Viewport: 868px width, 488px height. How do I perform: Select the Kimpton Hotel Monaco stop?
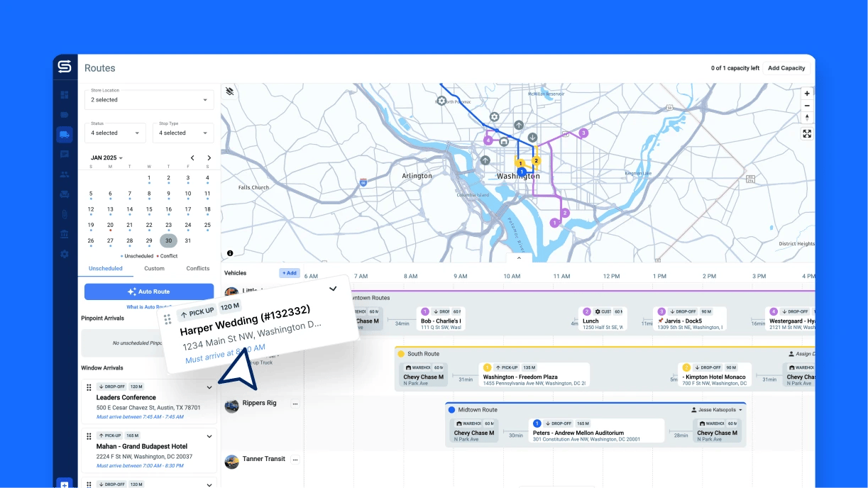pos(715,375)
